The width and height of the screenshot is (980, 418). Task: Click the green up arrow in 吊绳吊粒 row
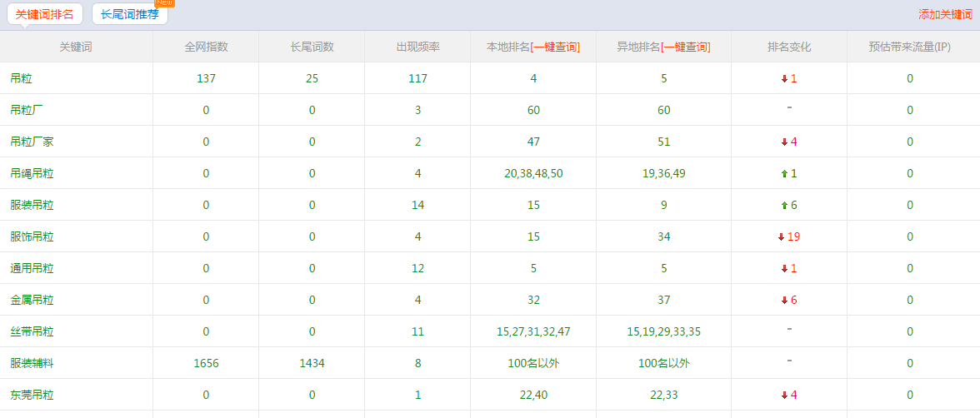(x=784, y=174)
